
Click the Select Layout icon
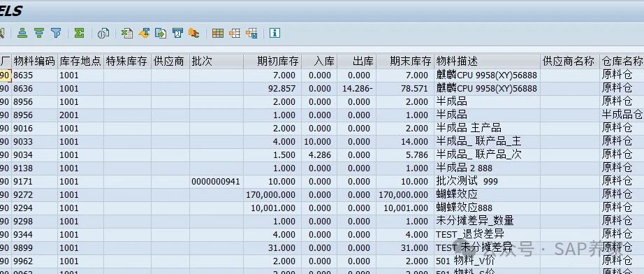click(235, 34)
